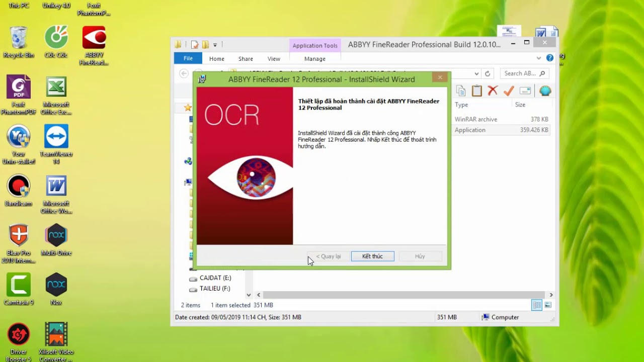Maximize the Explorer window

pos(526,43)
